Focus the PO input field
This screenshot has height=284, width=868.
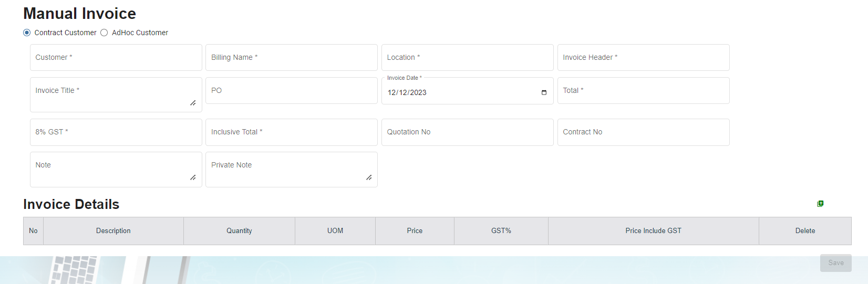tap(291, 91)
